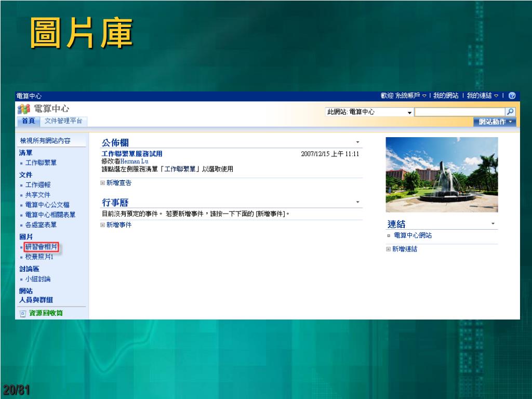The image size is (532, 399).
Task: Open the 連結 heading link
Action: point(396,224)
